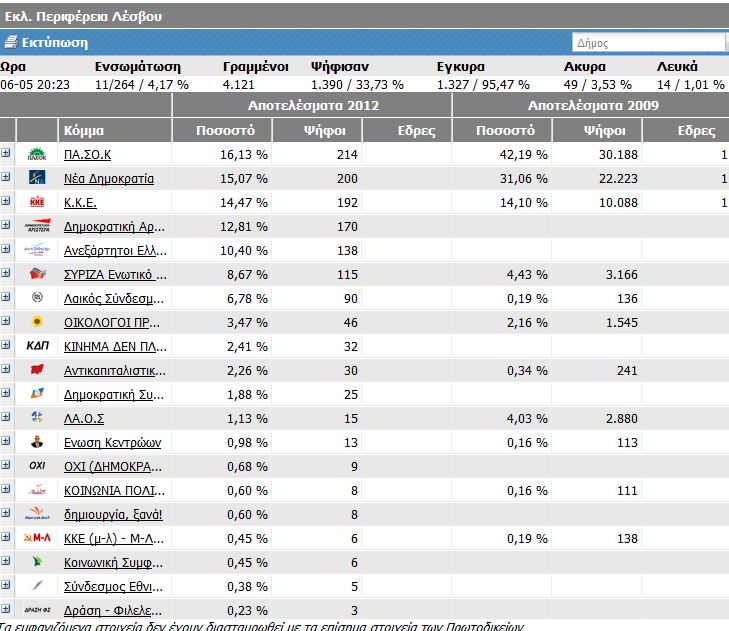Click the Νέα Δημοκρατία party logo
Screen dimensions: 729x631
[37, 178]
